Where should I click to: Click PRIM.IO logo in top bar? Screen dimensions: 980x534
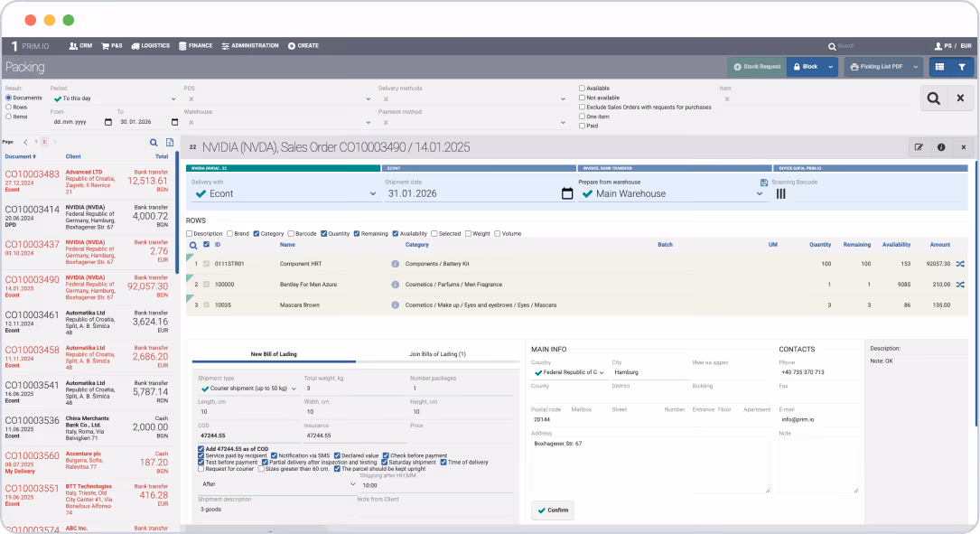tap(30, 46)
